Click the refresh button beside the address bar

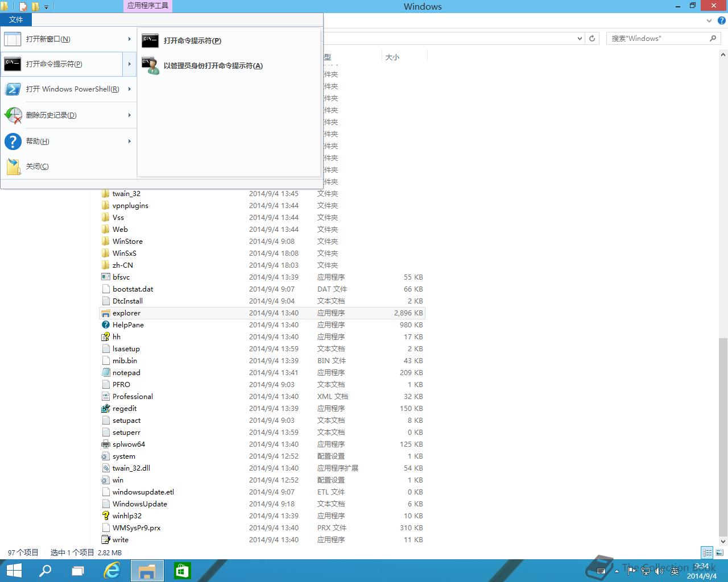(592, 39)
